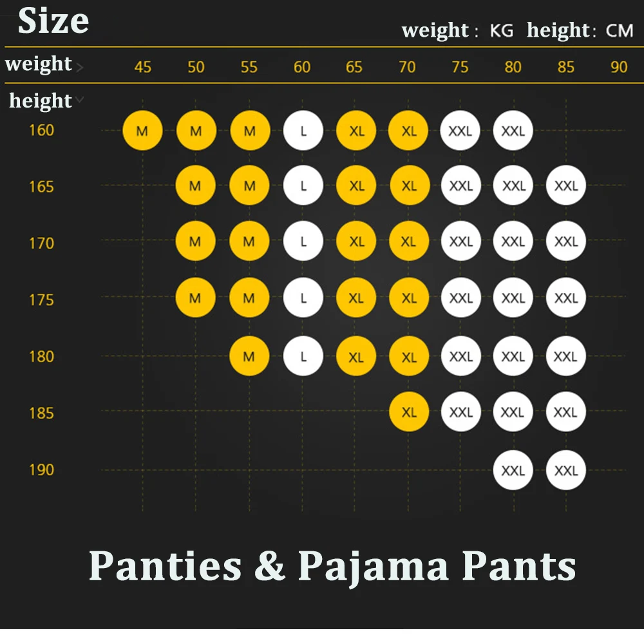Expand the chevron next to the weight label
Screen dimensions: 644x644
click(x=79, y=66)
